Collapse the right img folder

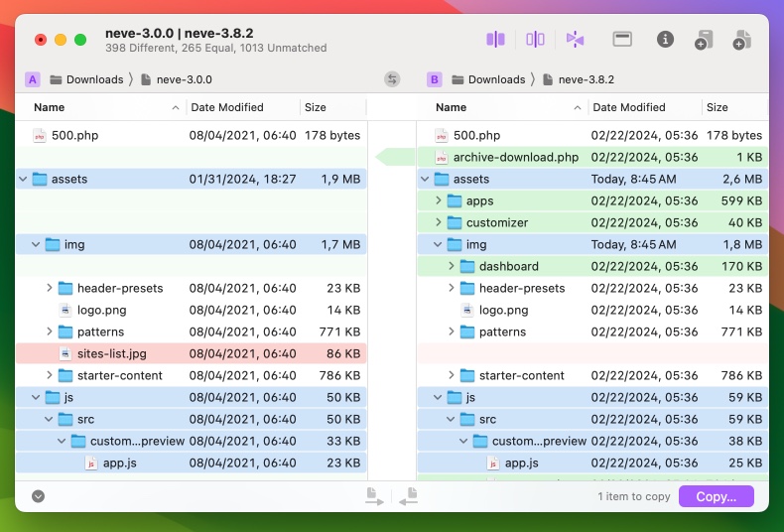pos(438,244)
